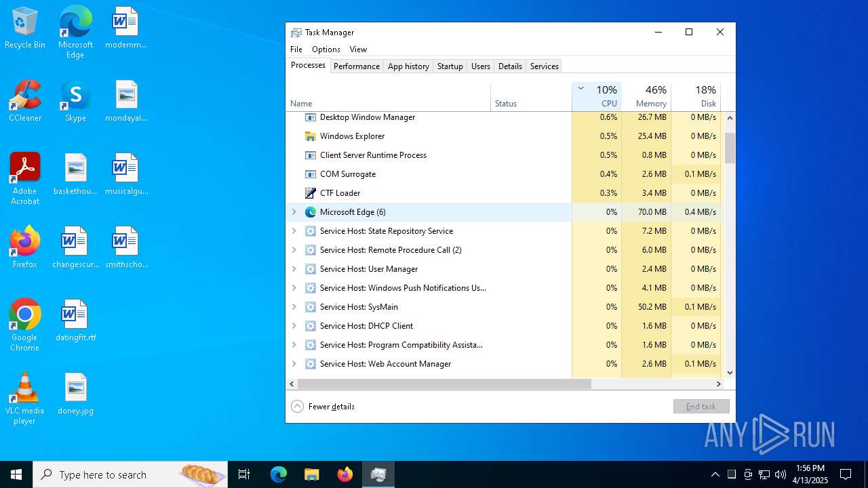Open VLC media player desktop shortcut
Screen dimensions: 868x488
(25, 399)
